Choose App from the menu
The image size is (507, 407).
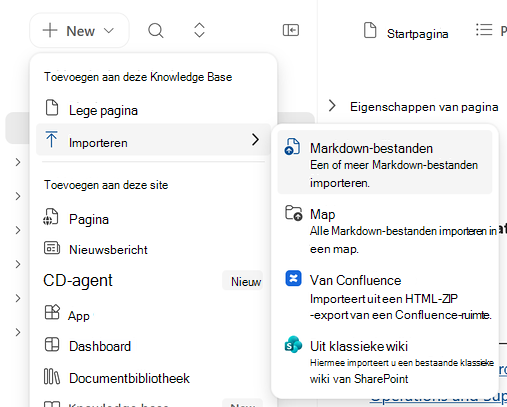(x=153, y=315)
